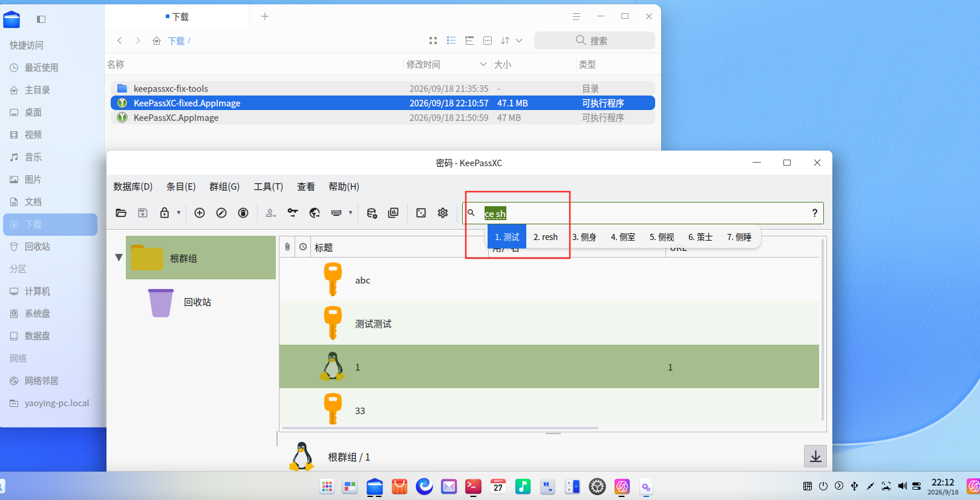Viewport: 980px width, 500px height.
Task: Click the KeePassXC search input field
Action: click(x=642, y=213)
